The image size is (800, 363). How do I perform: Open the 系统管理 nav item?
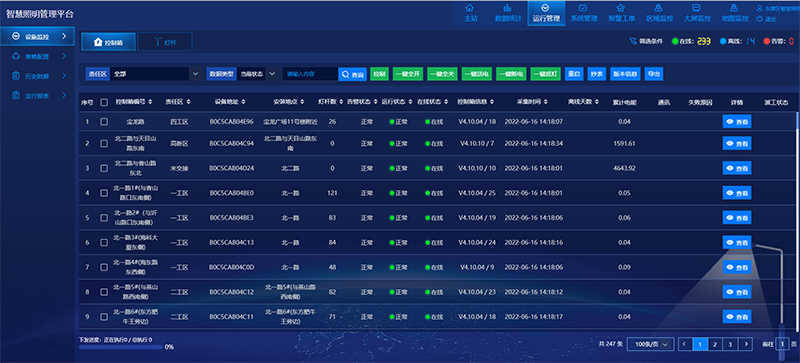[x=584, y=13]
